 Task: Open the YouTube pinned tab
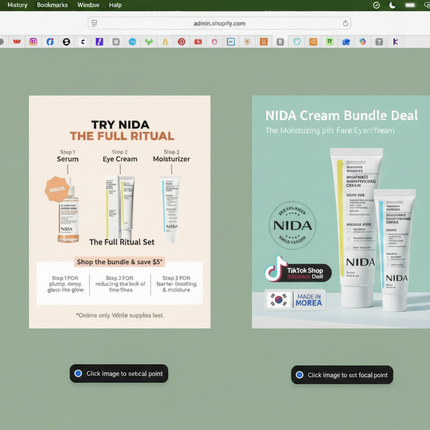pos(198,42)
